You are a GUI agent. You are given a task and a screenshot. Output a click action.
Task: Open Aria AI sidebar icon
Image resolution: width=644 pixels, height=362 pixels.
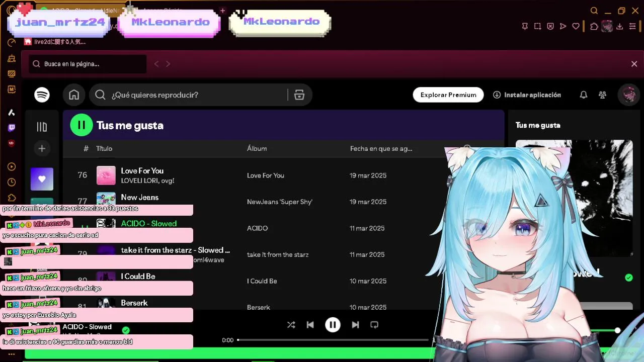point(12,112)
